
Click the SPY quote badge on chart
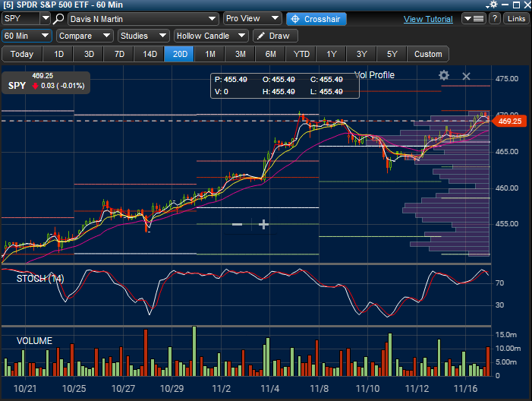46,83
